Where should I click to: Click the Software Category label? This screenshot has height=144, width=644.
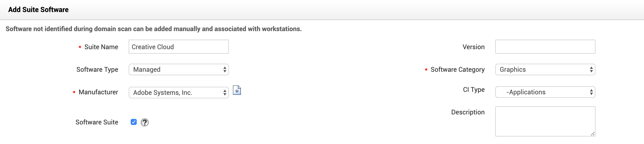pos(457,69)
